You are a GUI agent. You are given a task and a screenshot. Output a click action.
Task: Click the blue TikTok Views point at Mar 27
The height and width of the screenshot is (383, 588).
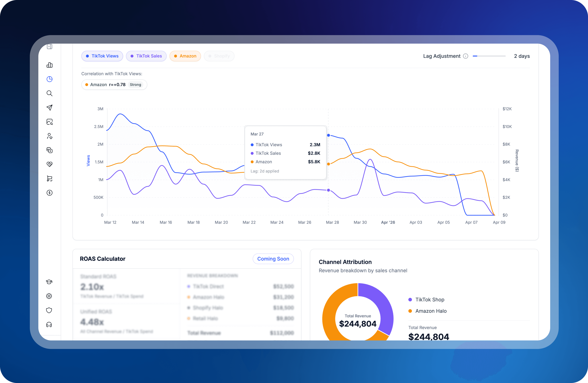[x=328, y=135]
